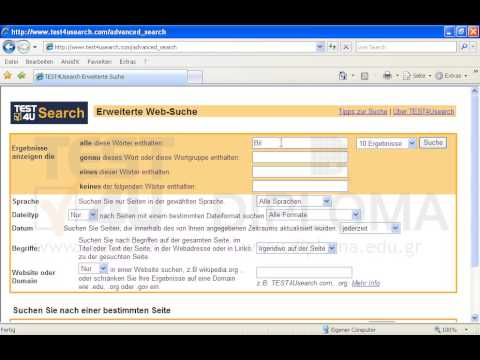The width and height of the screenshot is (480, 360).
Task: Open Favorites Center star icon
Action: [7, 76]
